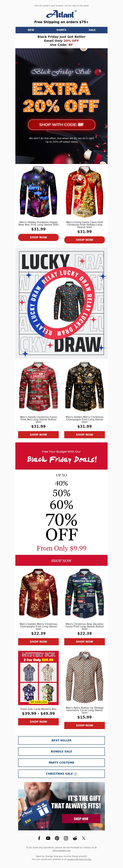Select the SHIRTS navigation tab
Viewport: 123px width, 868px height.
61,30
